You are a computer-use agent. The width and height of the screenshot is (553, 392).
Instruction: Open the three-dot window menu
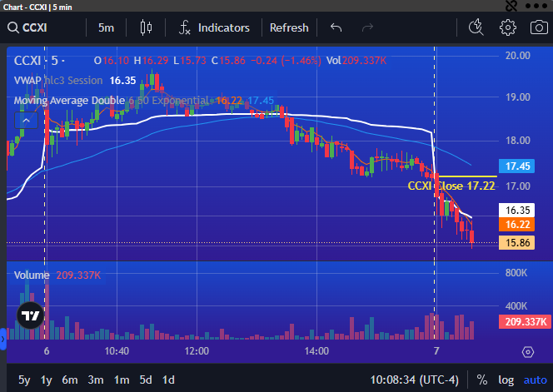pos(536,6)
